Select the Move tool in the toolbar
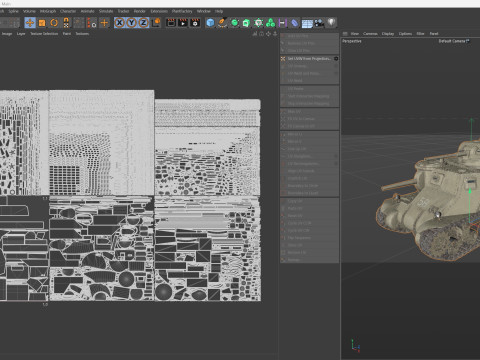This screenshot has height=360, width=480. click(x=30, y=23)
